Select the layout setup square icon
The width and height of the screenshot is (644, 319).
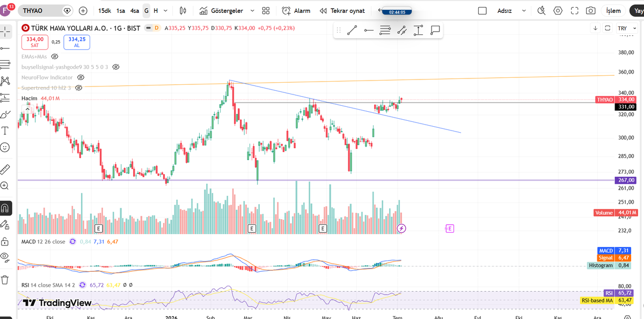pos(482,11)
